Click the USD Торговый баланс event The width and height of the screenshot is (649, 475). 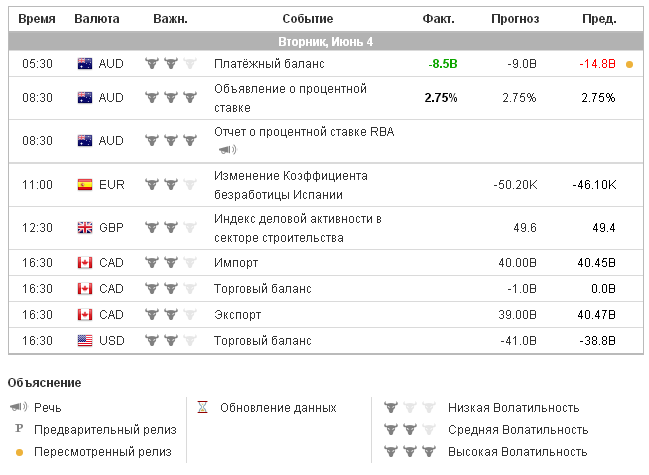pyautogui.click(x=262, y=341)
